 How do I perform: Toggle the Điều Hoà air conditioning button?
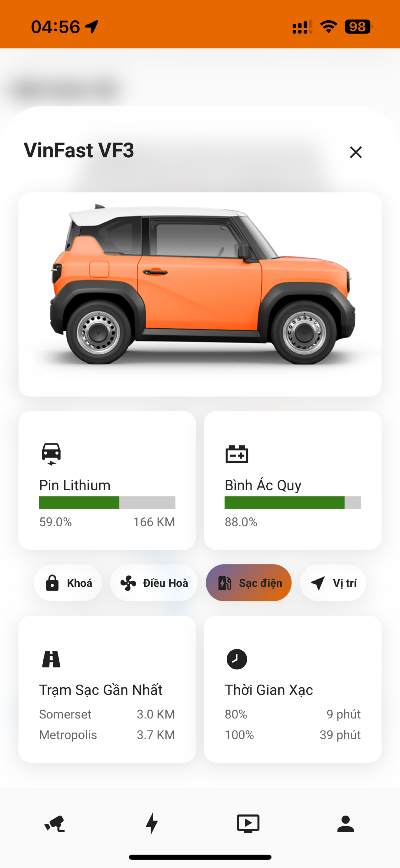tap(154, 583)
